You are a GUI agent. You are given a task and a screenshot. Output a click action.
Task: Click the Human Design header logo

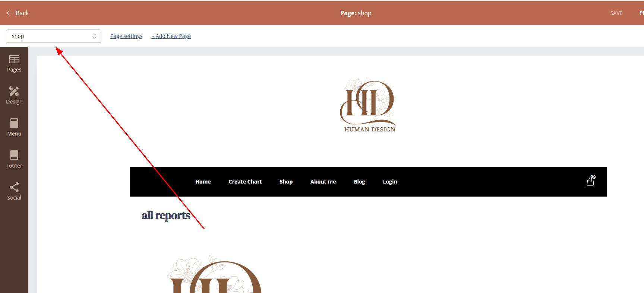click(368, 105)
